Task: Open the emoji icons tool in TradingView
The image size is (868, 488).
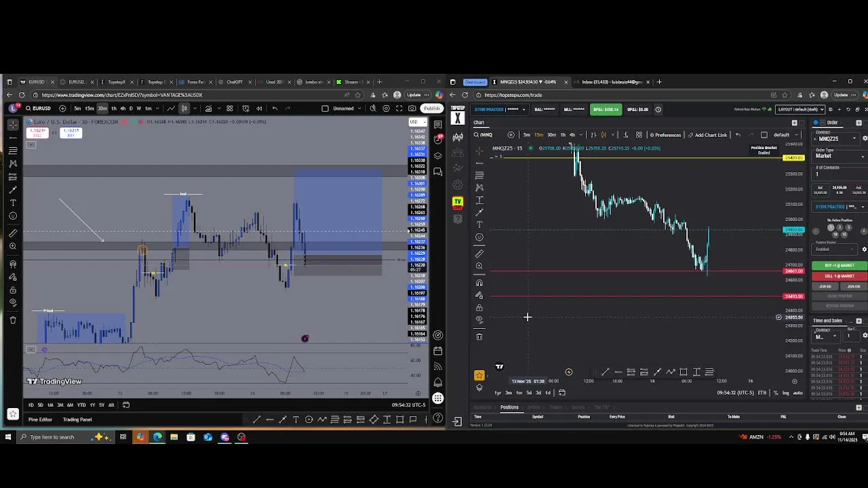Action: click(13, 216)
